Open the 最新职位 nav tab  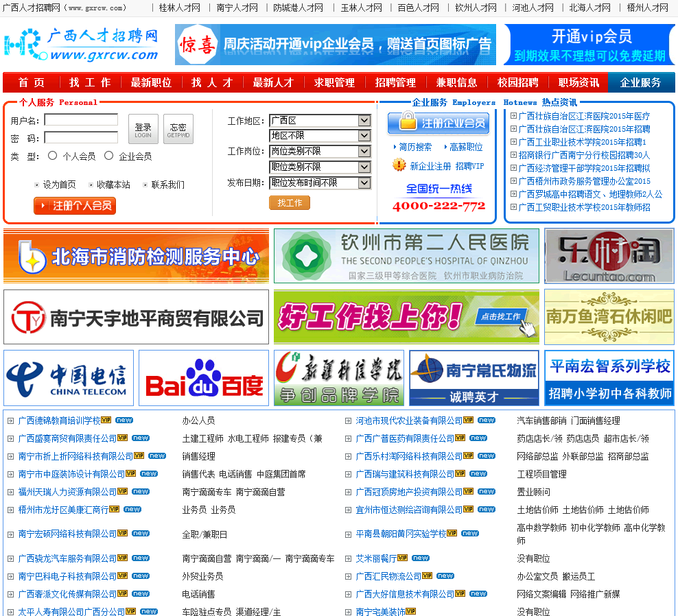(151, 82)
